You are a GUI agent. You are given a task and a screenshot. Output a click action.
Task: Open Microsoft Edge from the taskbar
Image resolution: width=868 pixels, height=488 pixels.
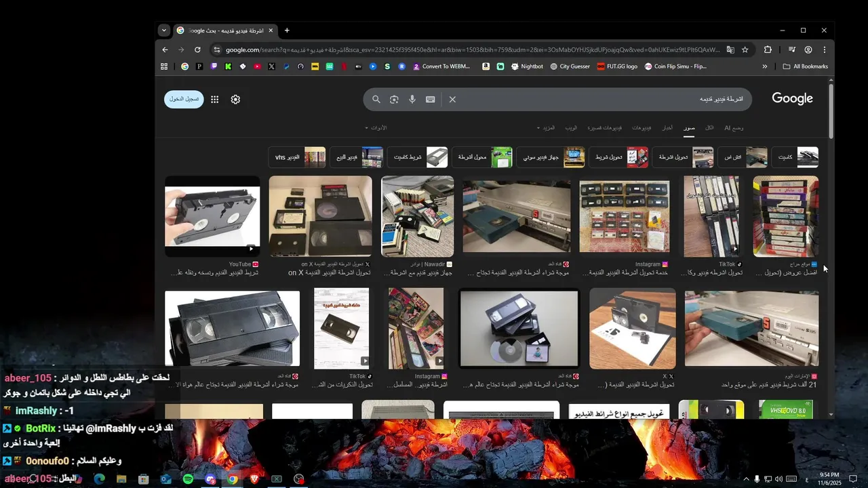pyautogui.click(x=99, y=479)
